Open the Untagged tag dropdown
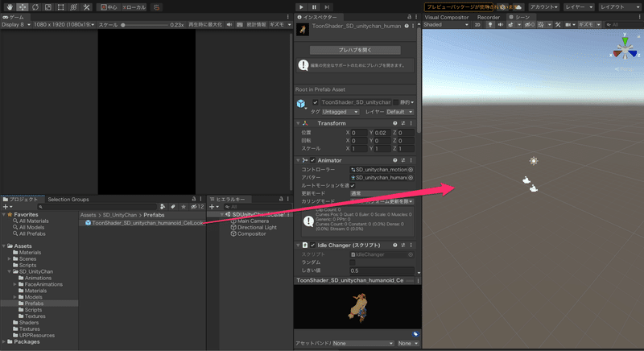 tap(341, 112)
